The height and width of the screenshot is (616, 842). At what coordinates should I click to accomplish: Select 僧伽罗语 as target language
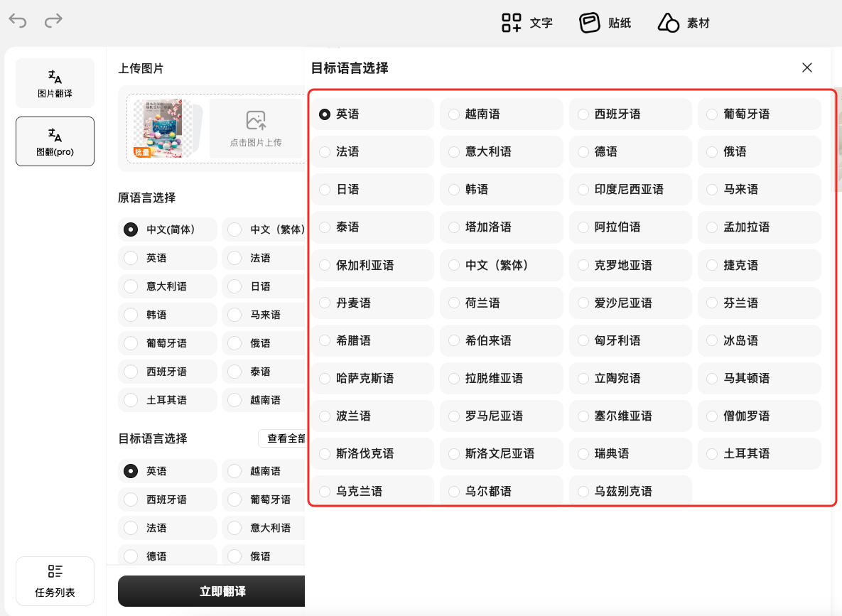click(x=760, y=416)
